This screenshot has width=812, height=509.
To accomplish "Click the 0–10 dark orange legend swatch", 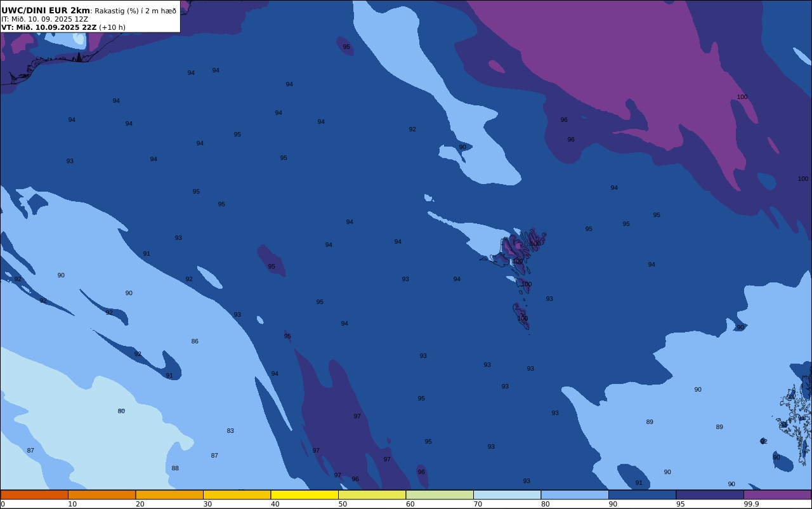I will click(34, 494).
